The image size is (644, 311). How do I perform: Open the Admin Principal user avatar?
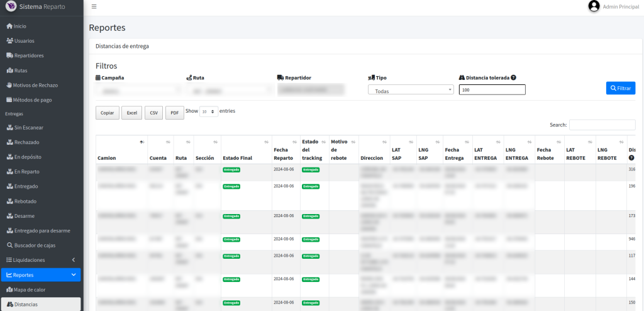pyautogui.click(x=594, y=6)
